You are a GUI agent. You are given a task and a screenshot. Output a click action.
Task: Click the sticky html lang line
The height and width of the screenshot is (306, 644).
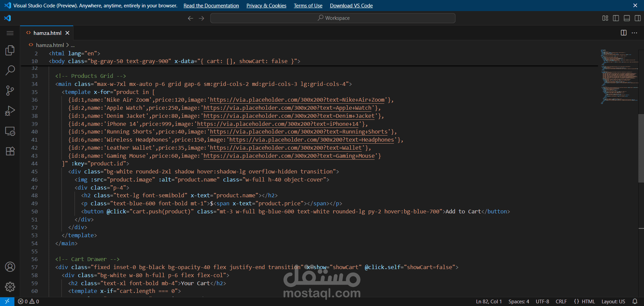[74, 53]
